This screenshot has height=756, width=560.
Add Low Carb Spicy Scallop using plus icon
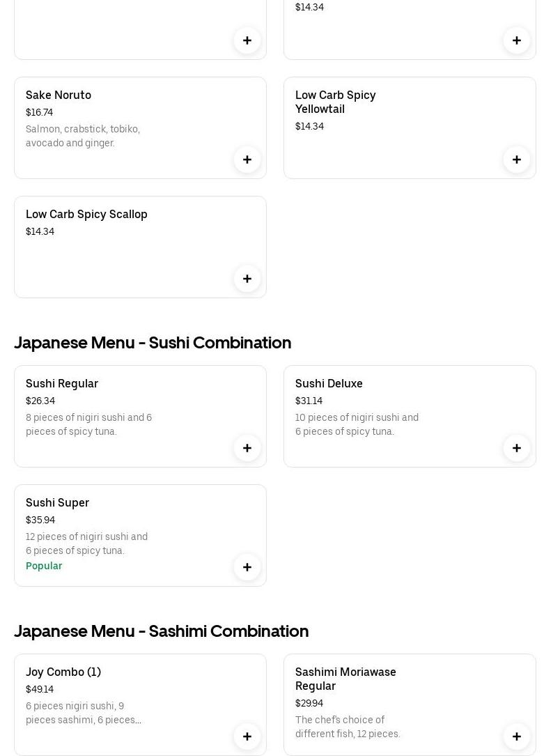[247, 279]
